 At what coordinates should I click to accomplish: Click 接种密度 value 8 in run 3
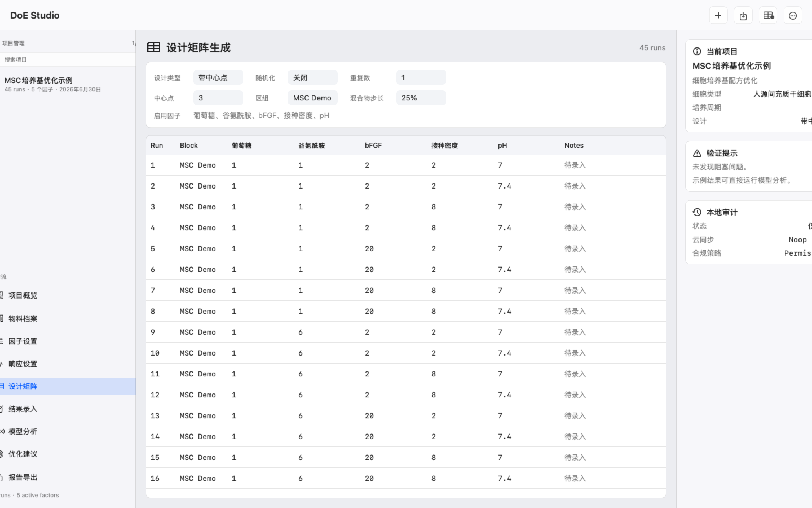click(x=434, y=207)
